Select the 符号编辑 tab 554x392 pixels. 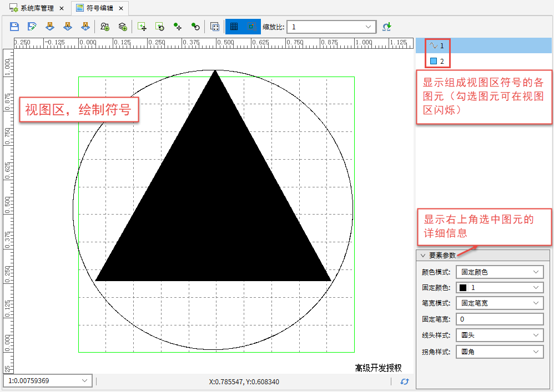(x=99, y=8)
